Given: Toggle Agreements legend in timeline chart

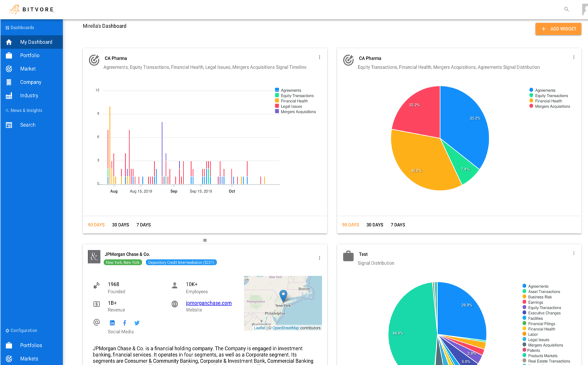Looking at the screenshot, I should tap(288, 91).
